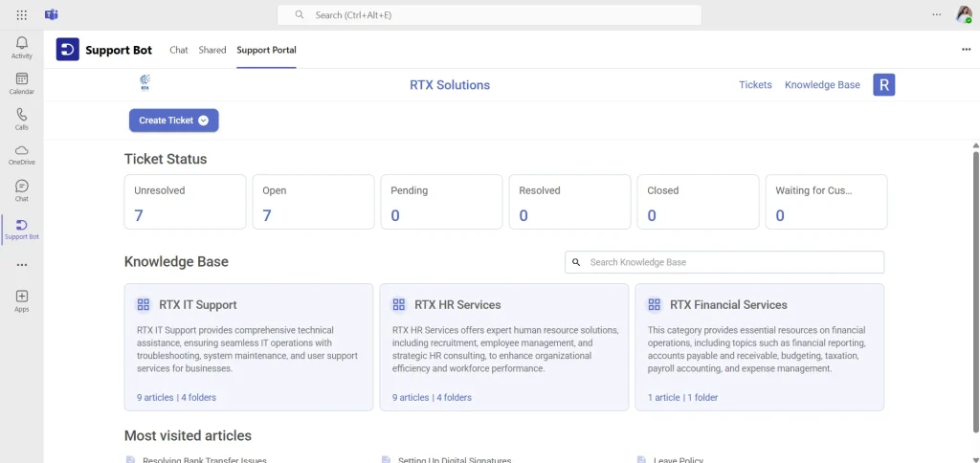Open the Teams app launcher grid
The image size is (980, 463).
(22, 14)
